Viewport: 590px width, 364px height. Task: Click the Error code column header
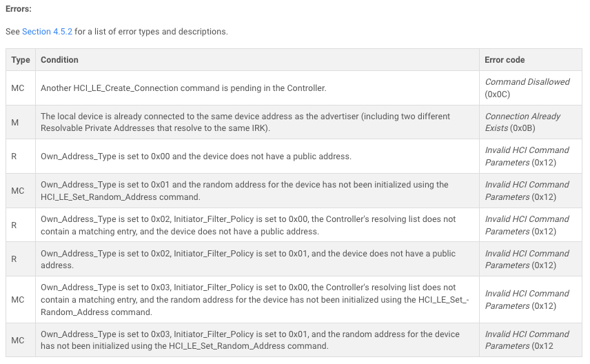[505, 60]
